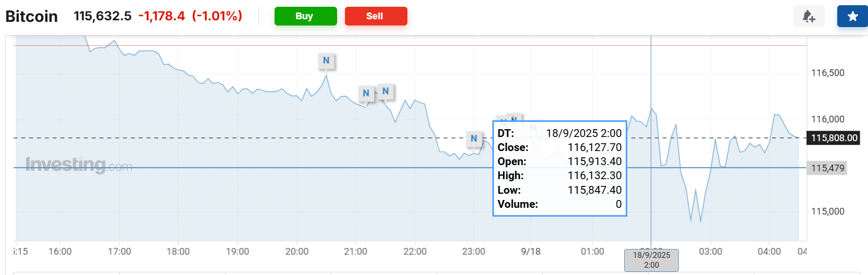Viewport: 868px width, 275px height.
Task: Click the Close value in the OHLC tooltip
Action: (x=594, y=147)
